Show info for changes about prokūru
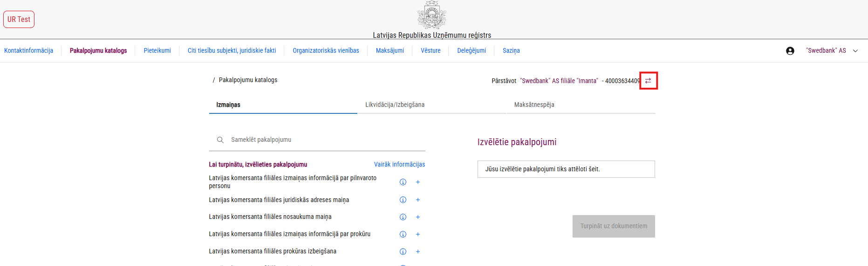 (x=403, y=234)
